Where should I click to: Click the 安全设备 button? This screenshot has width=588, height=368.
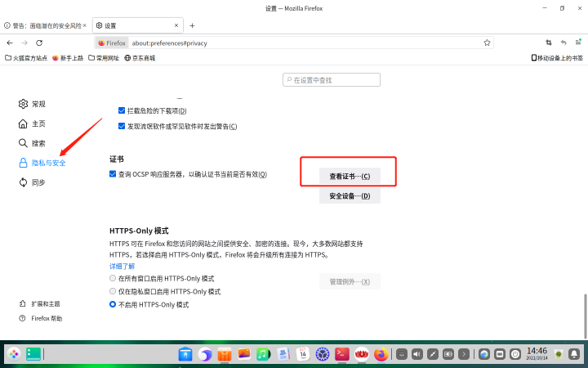pyautogui.click(x=350, y=195)
